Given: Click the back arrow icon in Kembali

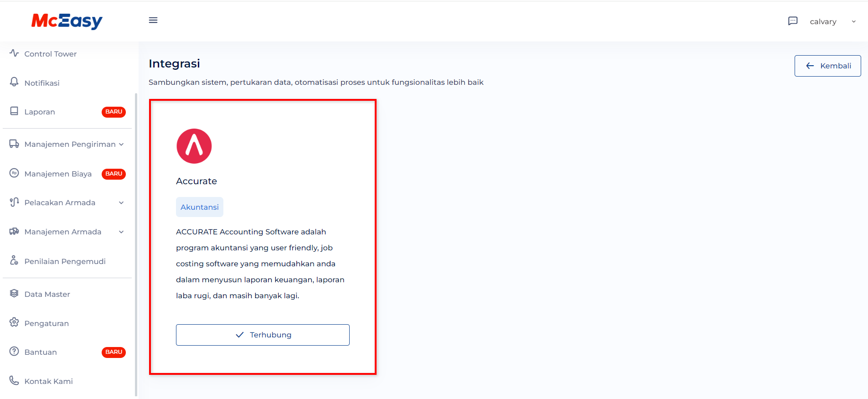Looking at the screenshot, I should coord(810,66).
